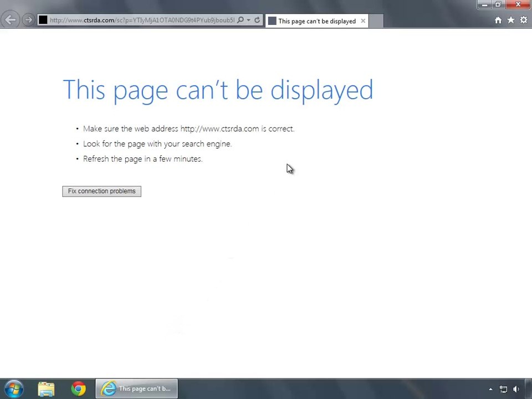Close the 'This page can't be displayed' tab

click(363, 21)
